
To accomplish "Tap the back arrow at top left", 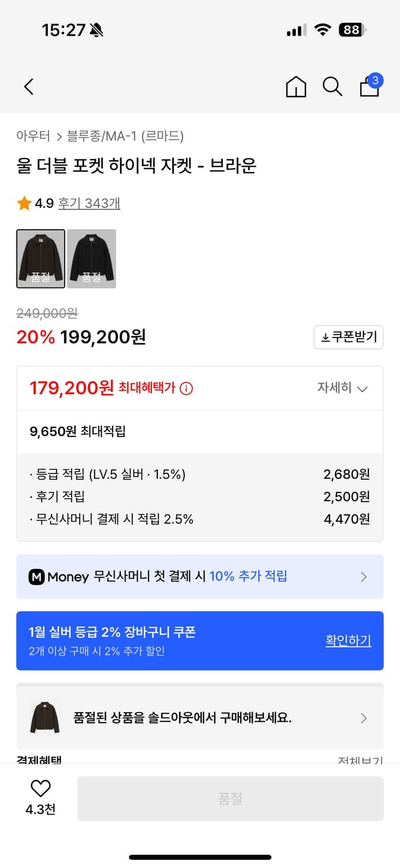I will [x=29, y=86].
